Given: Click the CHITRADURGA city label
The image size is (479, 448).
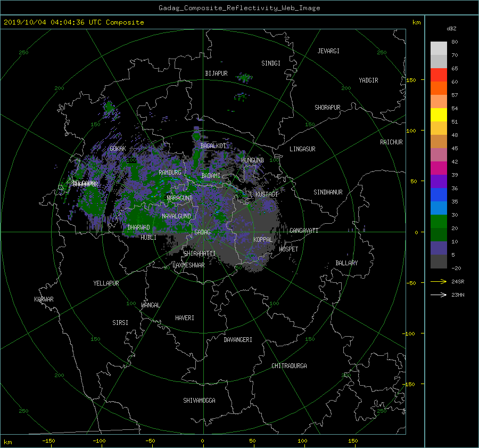Looking at the screenshot, I should tap(289, 366).
